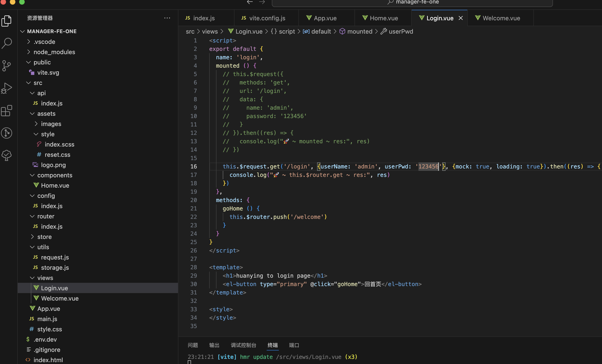Switch to the index.js editor tab

click(x=206, y=18)
